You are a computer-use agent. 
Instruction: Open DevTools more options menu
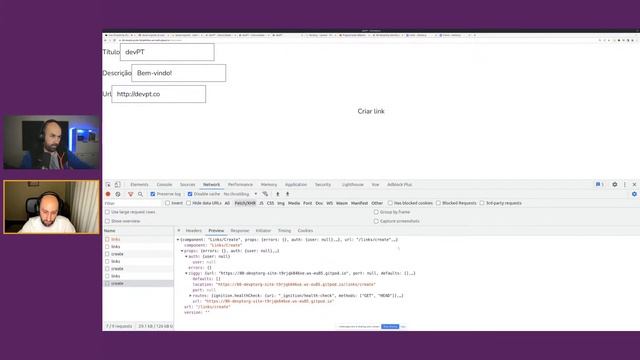coord(625,184)
